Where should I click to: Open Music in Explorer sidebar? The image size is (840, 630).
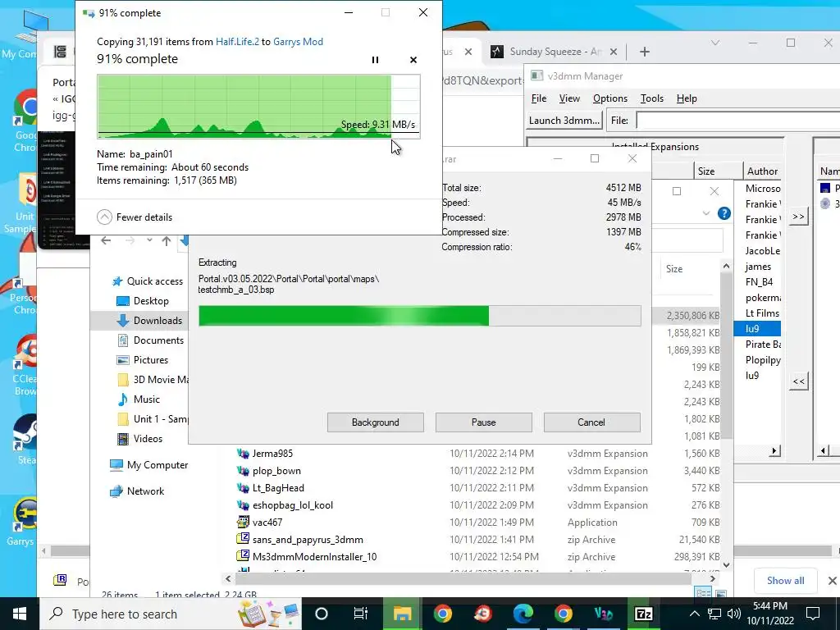point(139,399)
